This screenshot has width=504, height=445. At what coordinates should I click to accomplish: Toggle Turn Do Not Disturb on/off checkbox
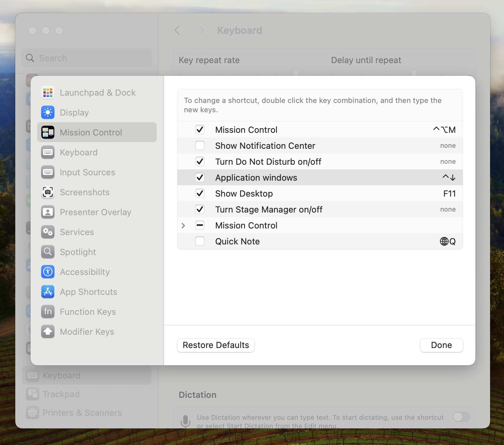point(200,161)
